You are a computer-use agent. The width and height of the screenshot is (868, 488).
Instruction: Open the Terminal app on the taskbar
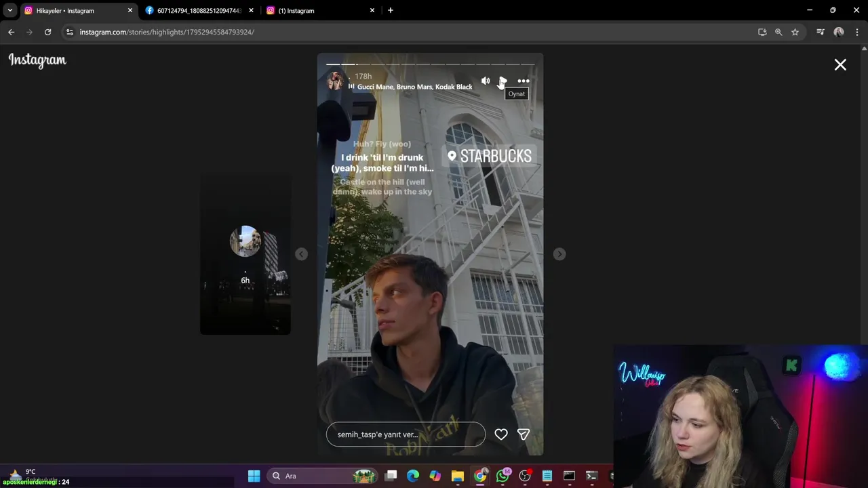point(591,476)
